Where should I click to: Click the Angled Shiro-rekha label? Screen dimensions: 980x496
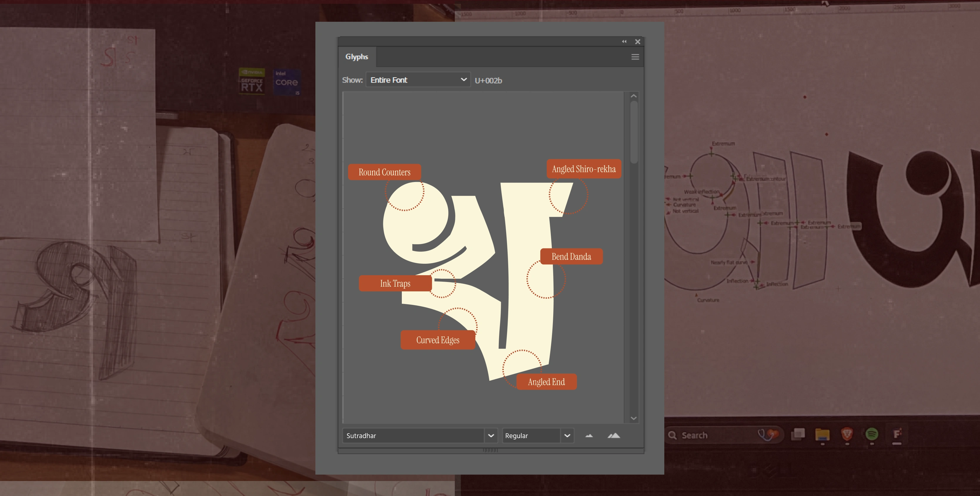[583, 169]
